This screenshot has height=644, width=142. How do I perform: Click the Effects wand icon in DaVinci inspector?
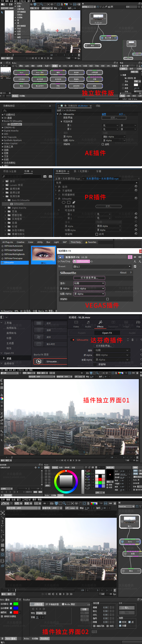[x=100, y=322]
